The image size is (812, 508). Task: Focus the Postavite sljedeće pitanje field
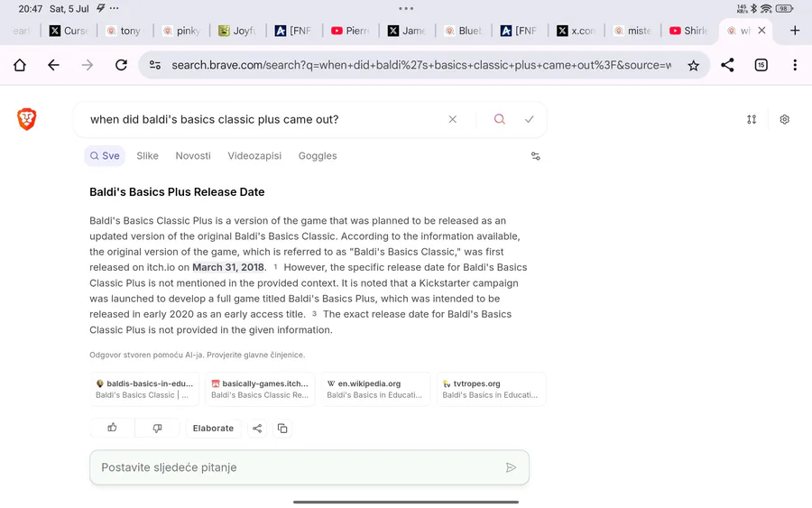tap(309, 467)
